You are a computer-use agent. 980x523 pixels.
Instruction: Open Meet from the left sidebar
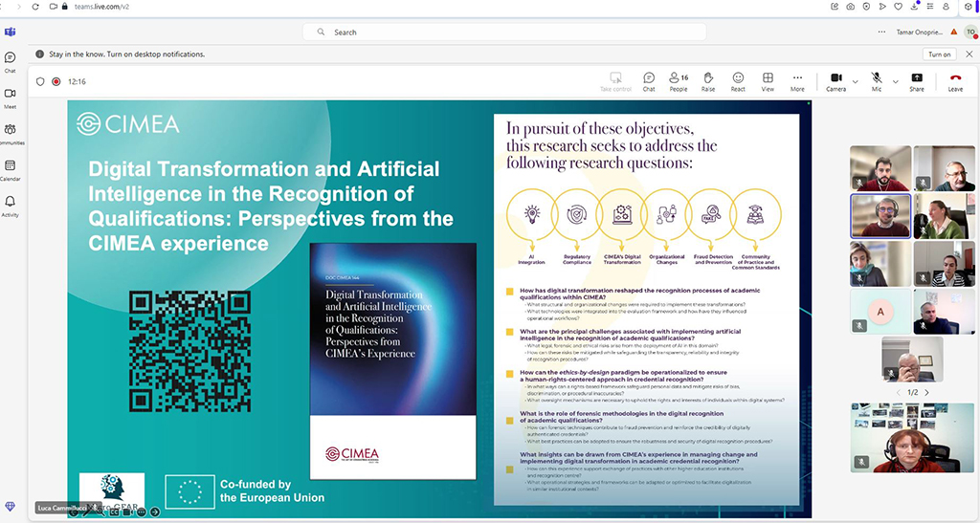[x=10, y=97]
